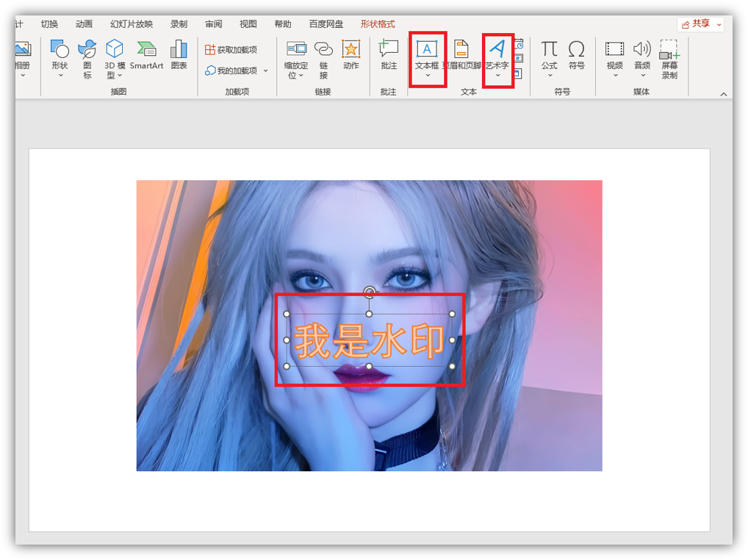
Task: Click the 共享 (Share) button
Action: (700, 24)
